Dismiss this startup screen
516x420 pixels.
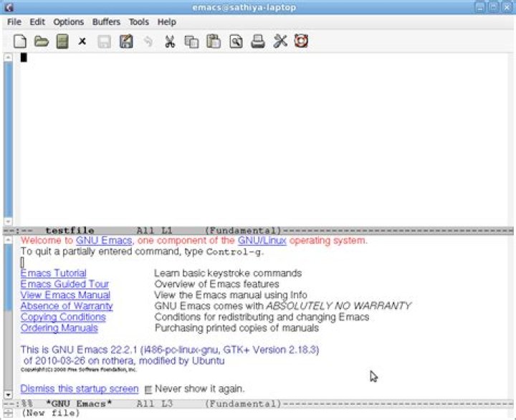[80, 388]
